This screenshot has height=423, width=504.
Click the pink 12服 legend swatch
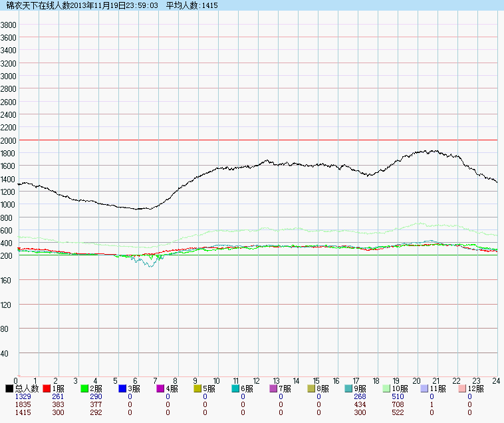462,388
